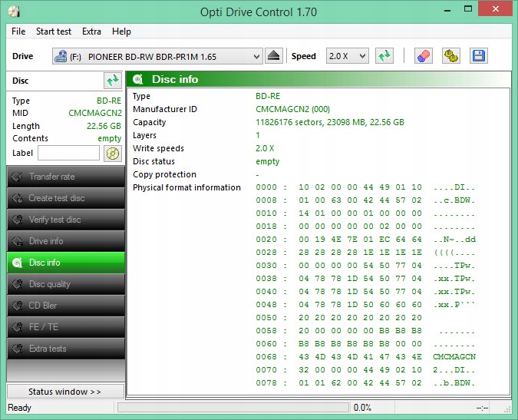
Task: Click the Length value 22.56 GB
Action: pyautogui.click(x=104, y=126)
